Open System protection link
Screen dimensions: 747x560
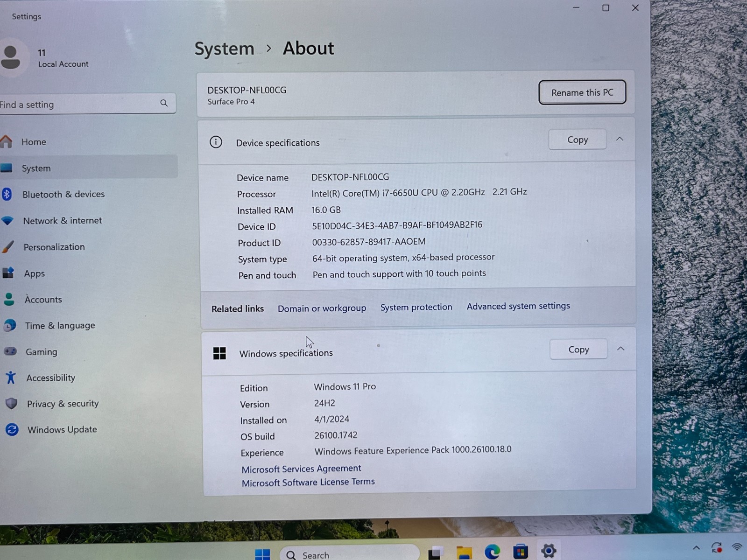coord(416,307)
